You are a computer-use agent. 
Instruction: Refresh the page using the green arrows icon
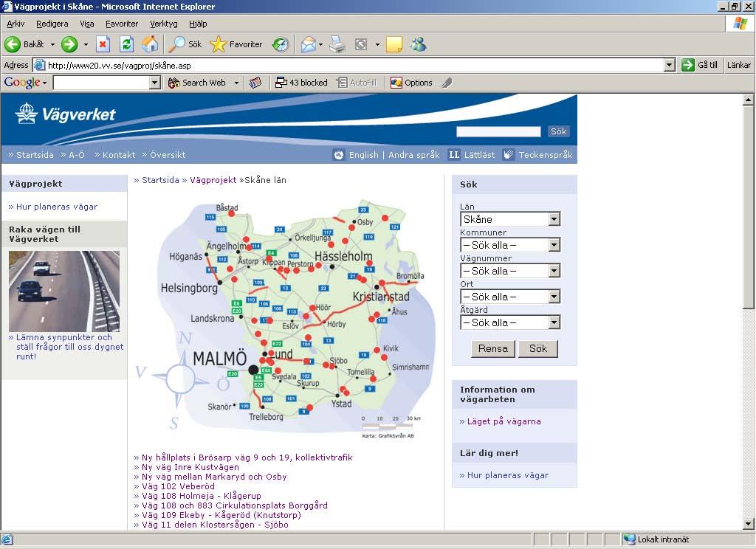tap(126, 44)
